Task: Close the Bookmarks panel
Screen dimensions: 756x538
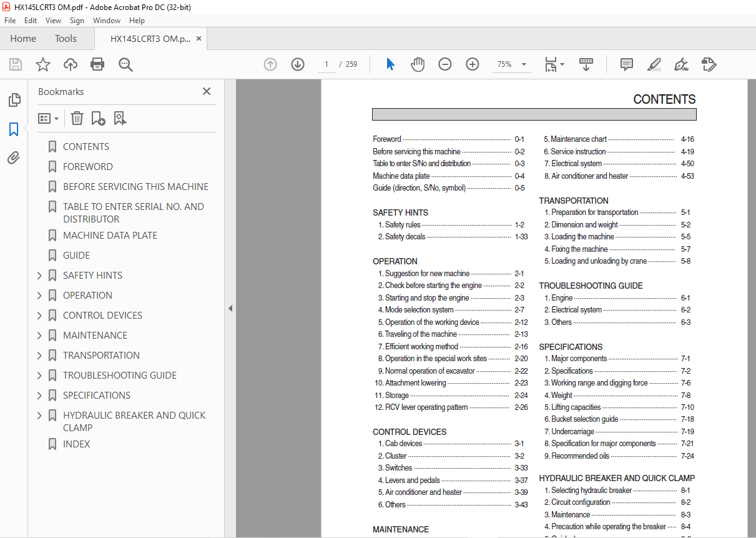Action: tap(207, 91)
